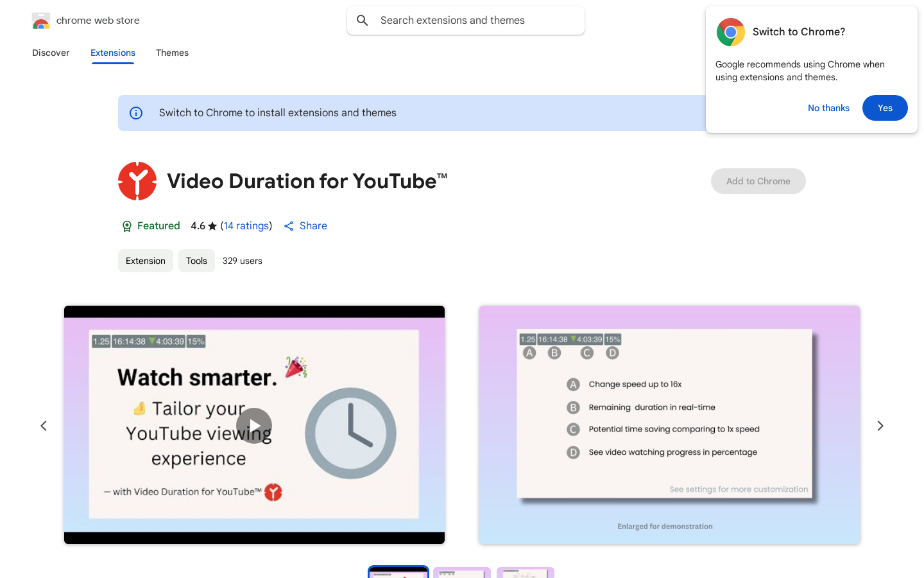
Task: Click the search magnifier icon
Action: 363,21
